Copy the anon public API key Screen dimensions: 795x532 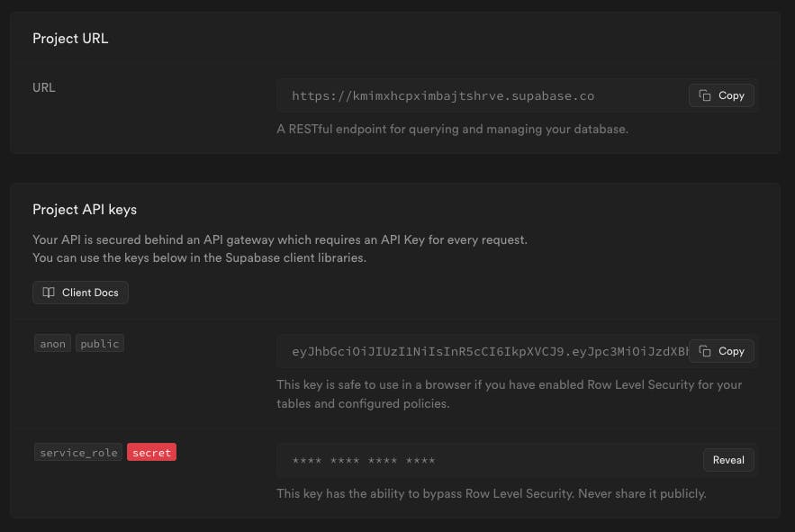(721, 351)
